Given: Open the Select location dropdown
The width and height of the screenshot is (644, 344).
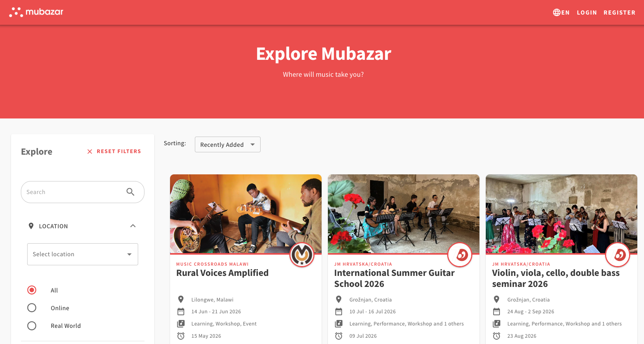Looking at the screenshot, I should click(83, 254).
